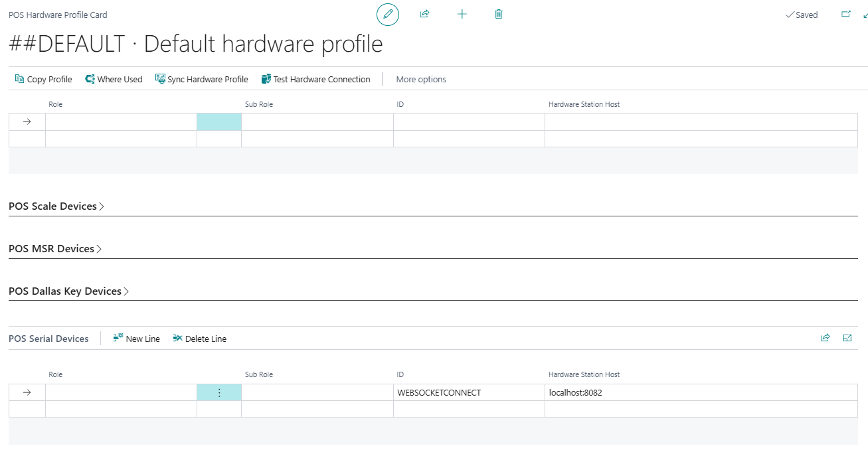868x464 pixels.
Task: Open the More options menu
Action: [421, 79]
